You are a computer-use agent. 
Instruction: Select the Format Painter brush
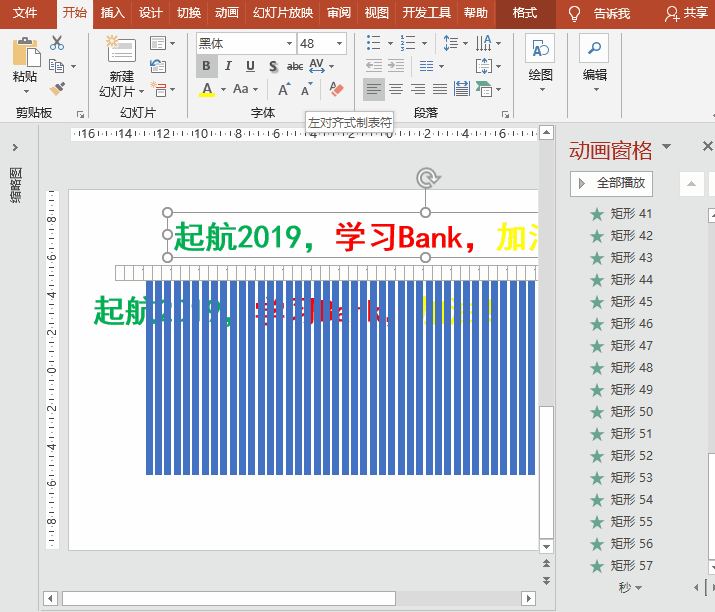[x=57, y=88]
